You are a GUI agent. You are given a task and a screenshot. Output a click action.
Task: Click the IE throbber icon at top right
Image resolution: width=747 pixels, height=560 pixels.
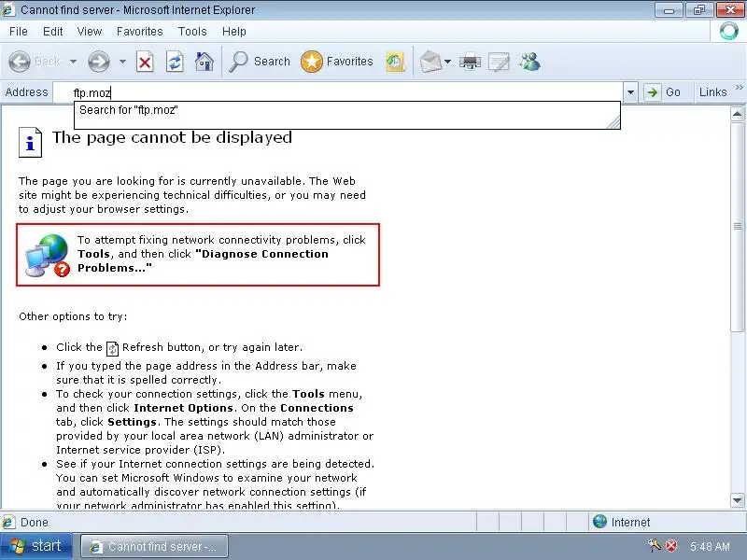729,32
